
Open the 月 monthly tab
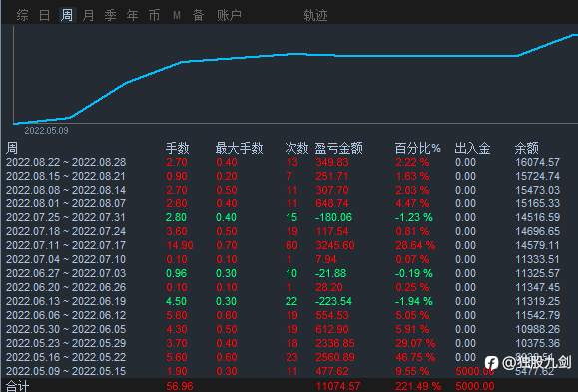pyautogui.click(x=88, y=16)
